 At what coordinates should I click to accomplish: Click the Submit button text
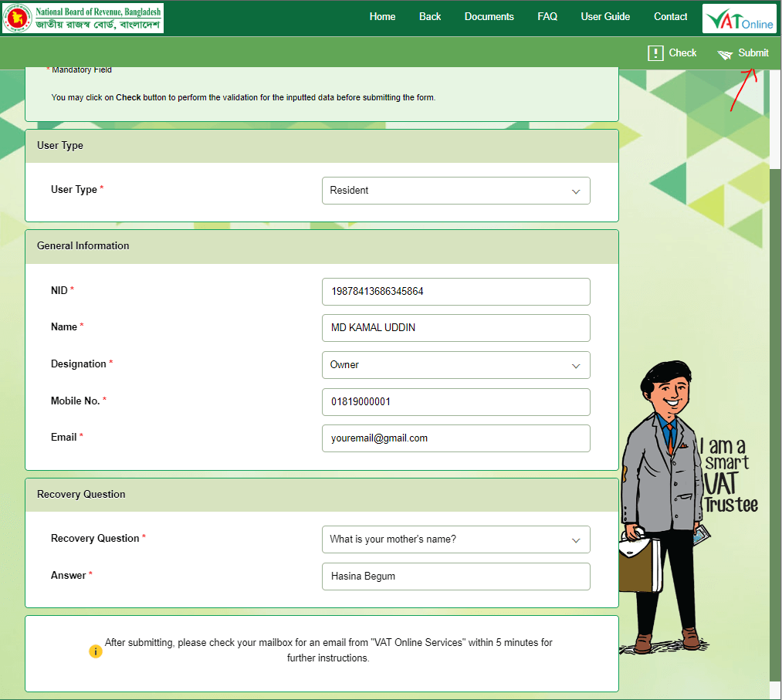pyautogui.click(x=753, y=52)
